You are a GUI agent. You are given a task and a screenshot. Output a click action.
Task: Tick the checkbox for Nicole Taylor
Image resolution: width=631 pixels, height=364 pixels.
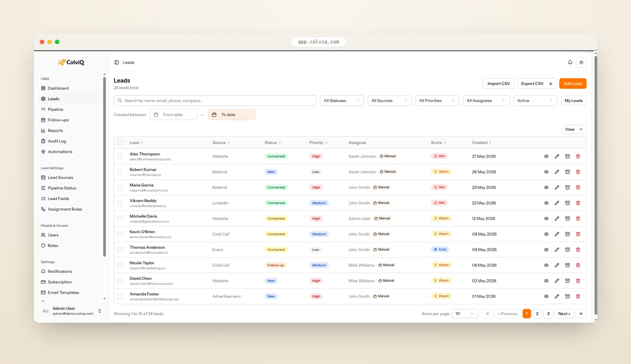tap(120, 265)
